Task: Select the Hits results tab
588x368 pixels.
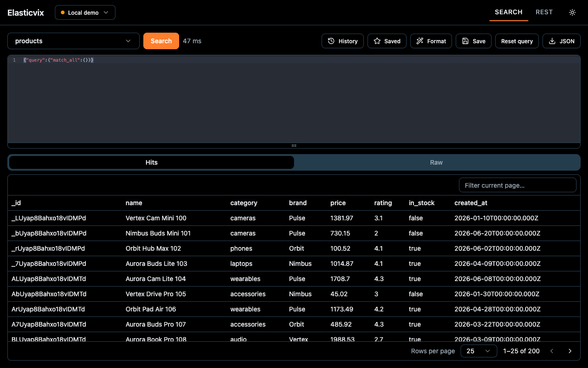Action: tap(152, 162)
